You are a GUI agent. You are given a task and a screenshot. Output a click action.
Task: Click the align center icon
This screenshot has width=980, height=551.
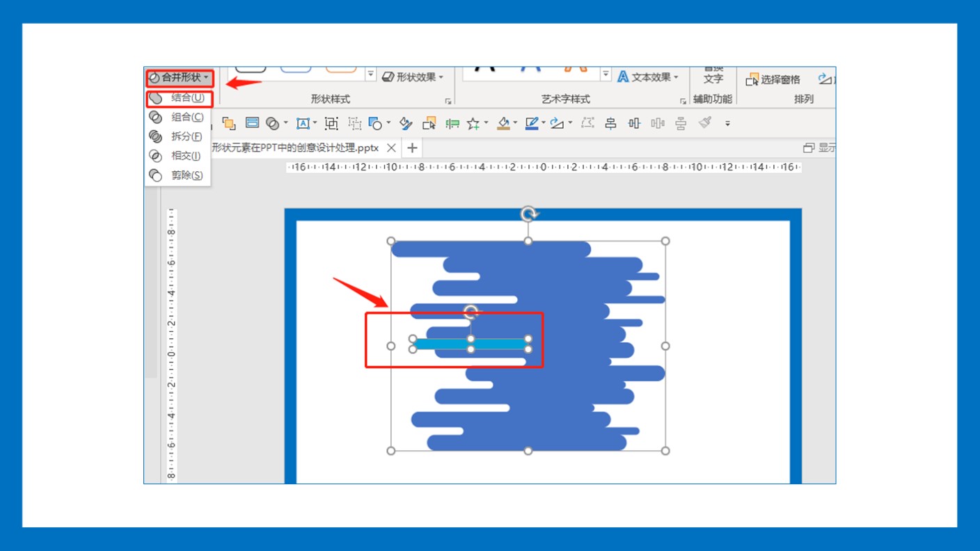(x=611, y=124)
